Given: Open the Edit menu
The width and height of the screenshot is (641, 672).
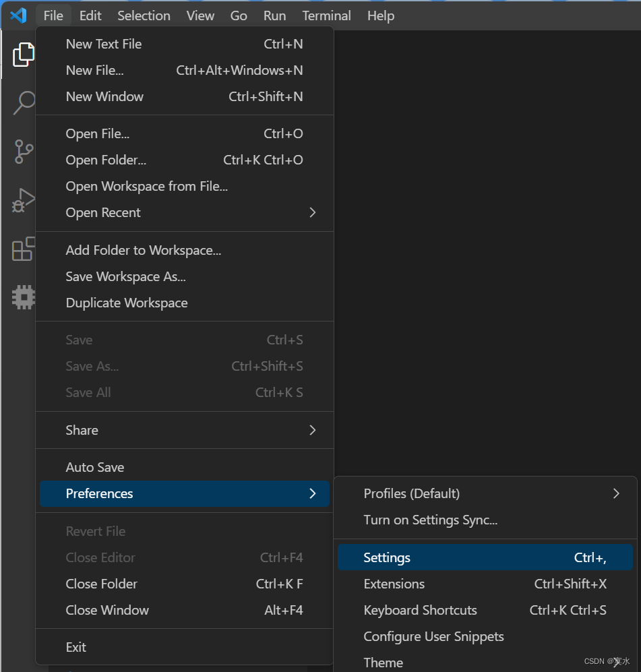Looking at the screenshot, I should pyautogui.click(x=90, y=16).
